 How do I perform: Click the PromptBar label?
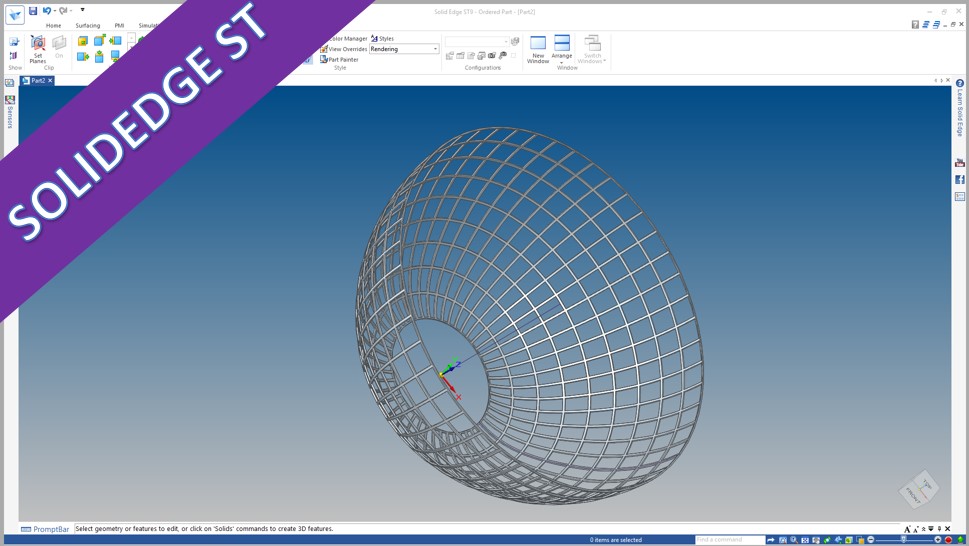point(45,529)
